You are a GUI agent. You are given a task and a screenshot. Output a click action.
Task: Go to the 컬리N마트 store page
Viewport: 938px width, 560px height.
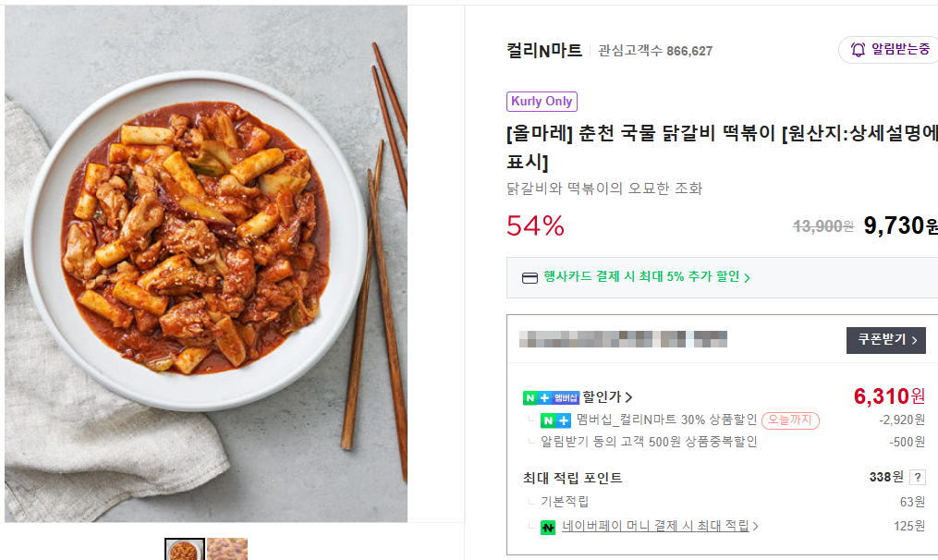click(x=544, y=51)
